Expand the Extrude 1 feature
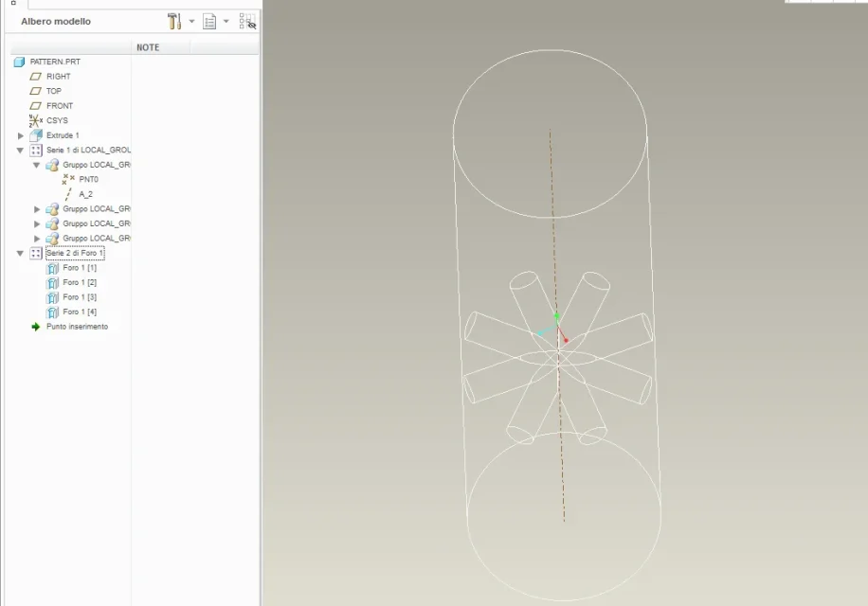Viewport: 868px width, 606px height. pyautogui.click(x=21, y=135)
